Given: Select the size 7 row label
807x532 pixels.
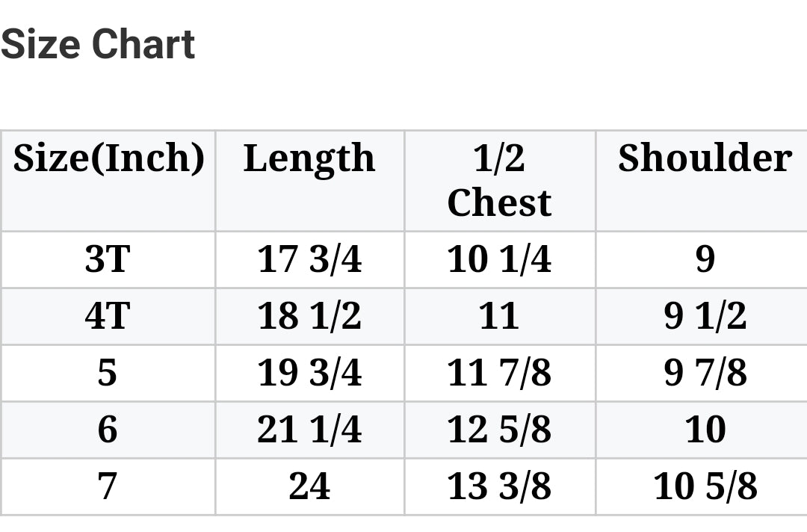Looking at the screenshot, I should pos(108,486).
